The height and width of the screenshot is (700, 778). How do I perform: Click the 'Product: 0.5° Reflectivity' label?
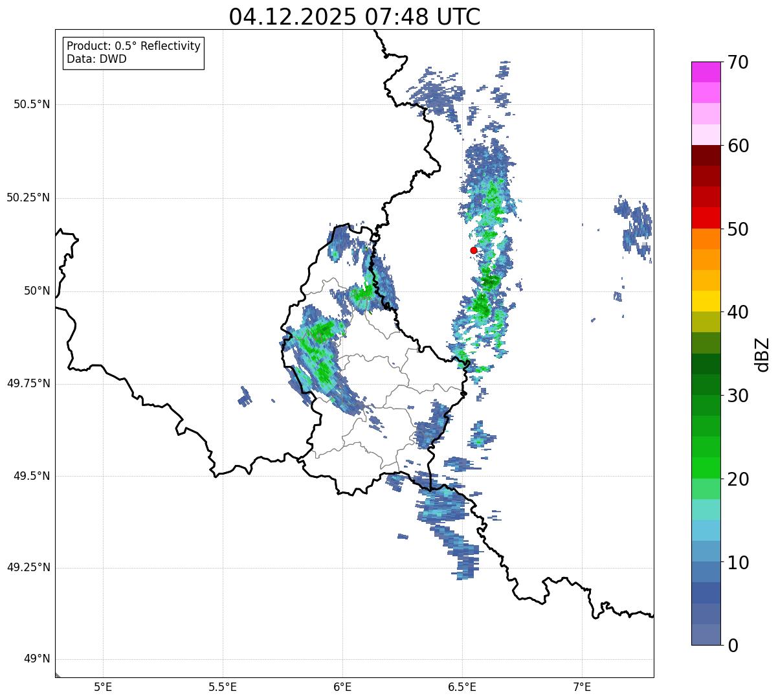tap(134, 47)
